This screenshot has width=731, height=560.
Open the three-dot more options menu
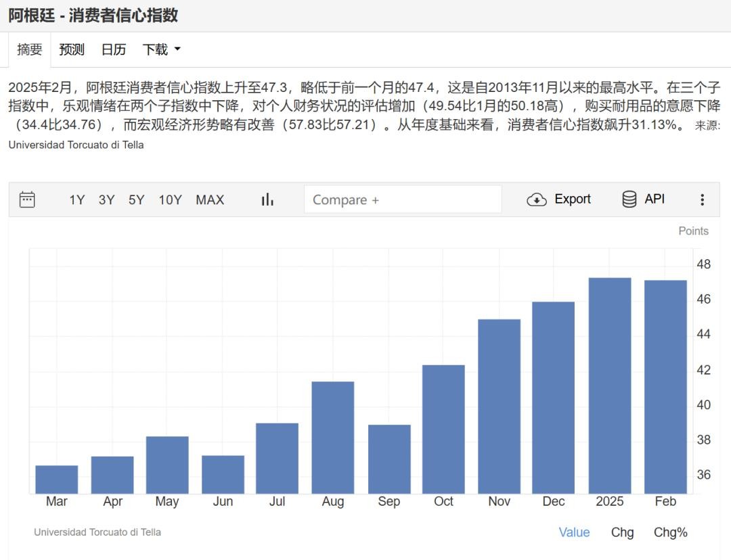point(702,200)
